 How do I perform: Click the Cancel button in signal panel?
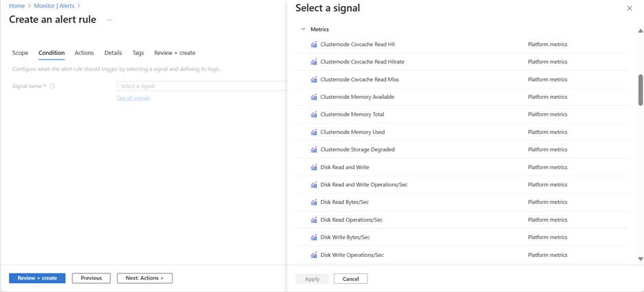(351, 279)
